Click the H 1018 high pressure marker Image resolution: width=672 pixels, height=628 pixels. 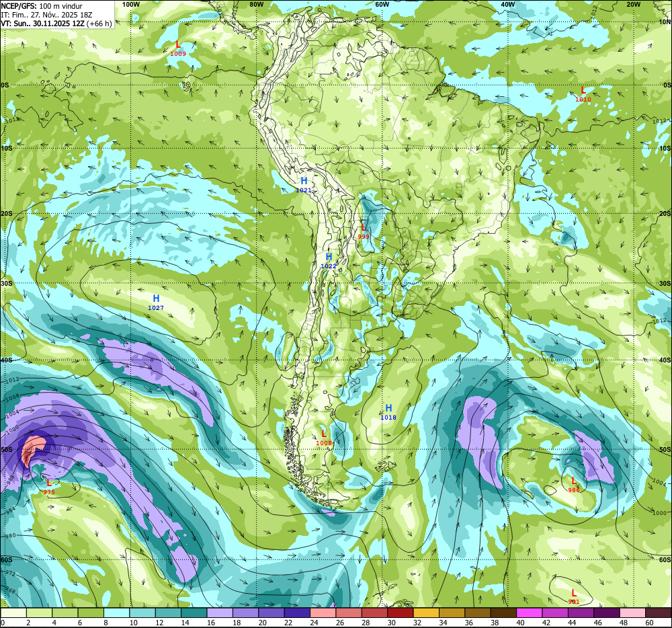point(388,412)
